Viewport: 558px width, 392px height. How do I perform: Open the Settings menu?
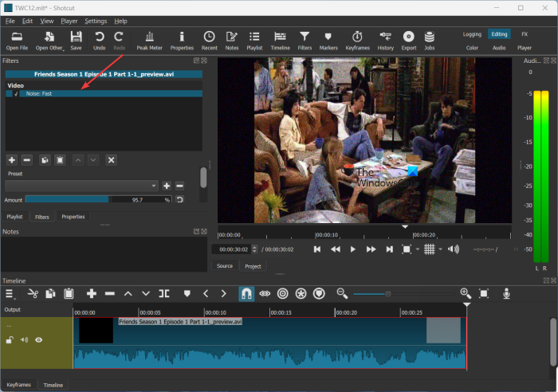coord(96,21)
